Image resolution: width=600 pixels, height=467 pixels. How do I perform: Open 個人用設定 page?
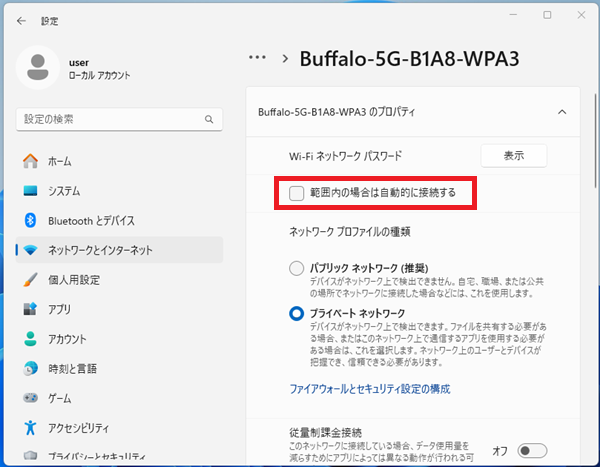pyautogui.click(x=119, y=280)
